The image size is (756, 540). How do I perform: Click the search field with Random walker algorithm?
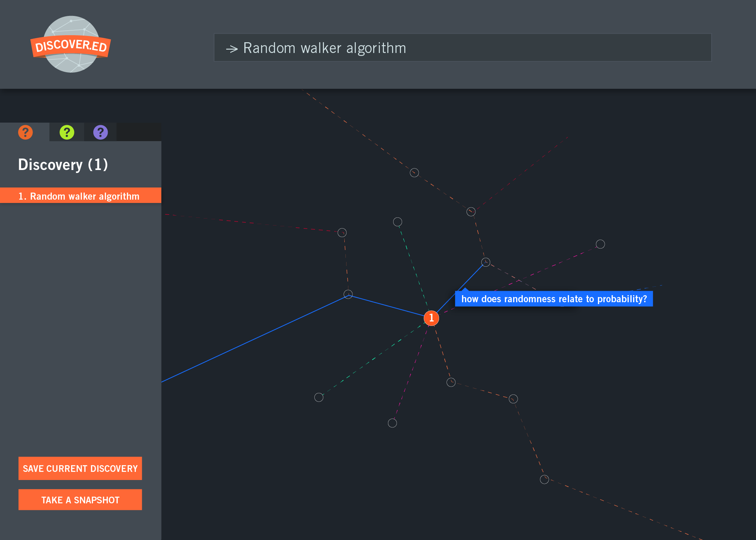point(463,48)
